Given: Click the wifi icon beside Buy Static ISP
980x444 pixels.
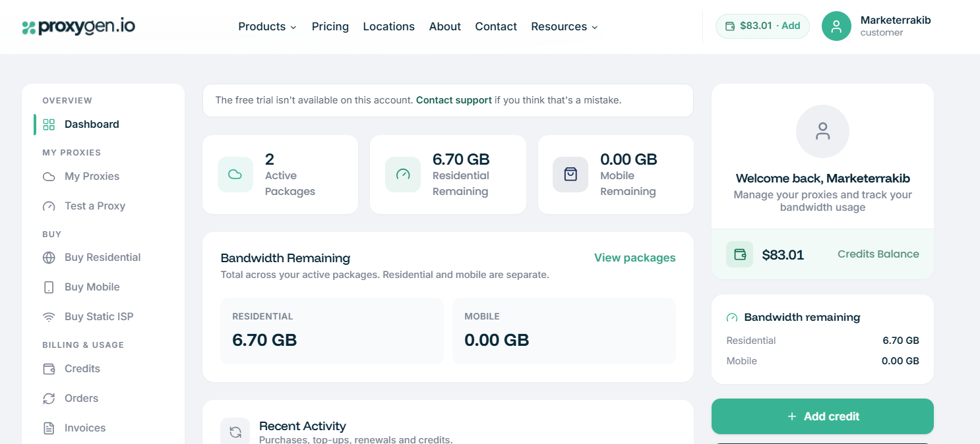Looking at the screenshot, I should coord(49,317).
